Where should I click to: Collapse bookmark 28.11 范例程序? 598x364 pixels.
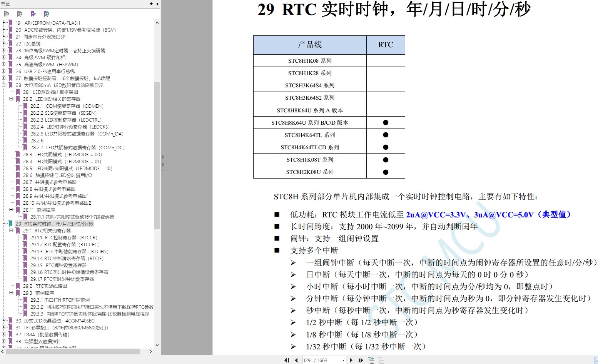click(11, 210)
